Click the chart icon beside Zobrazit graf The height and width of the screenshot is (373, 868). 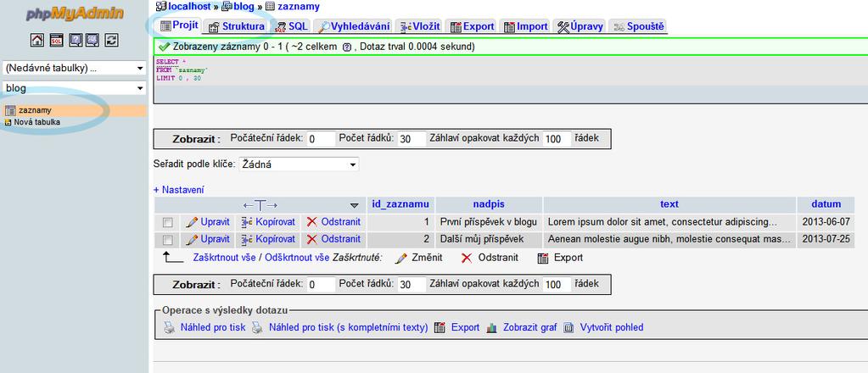click(x=491, y=327)
